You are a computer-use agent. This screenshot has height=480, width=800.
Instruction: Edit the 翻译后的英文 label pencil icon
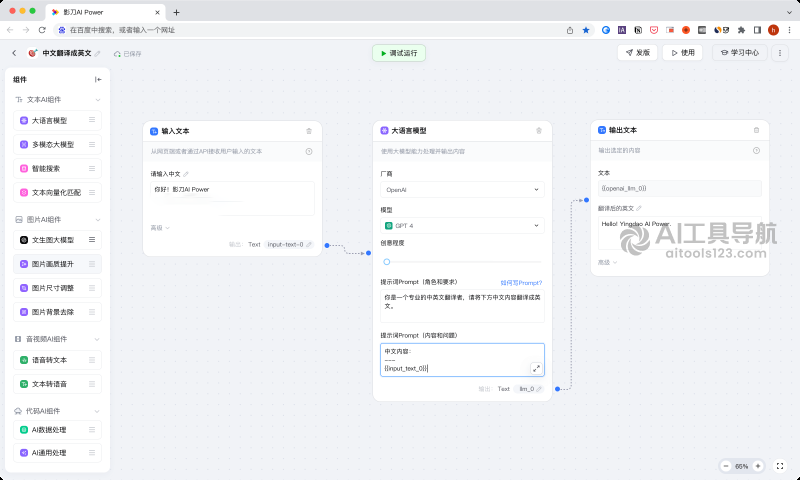pos(639,208)
